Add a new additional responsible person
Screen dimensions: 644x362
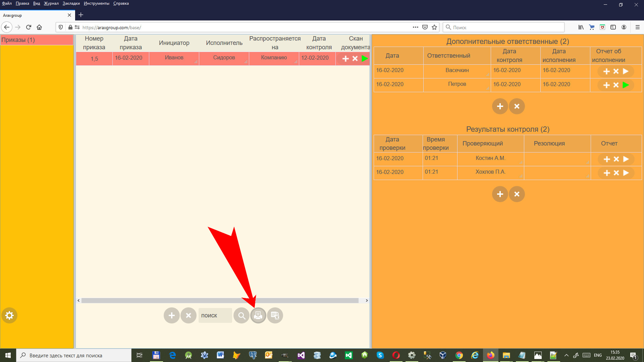click(x=500, y=106)
